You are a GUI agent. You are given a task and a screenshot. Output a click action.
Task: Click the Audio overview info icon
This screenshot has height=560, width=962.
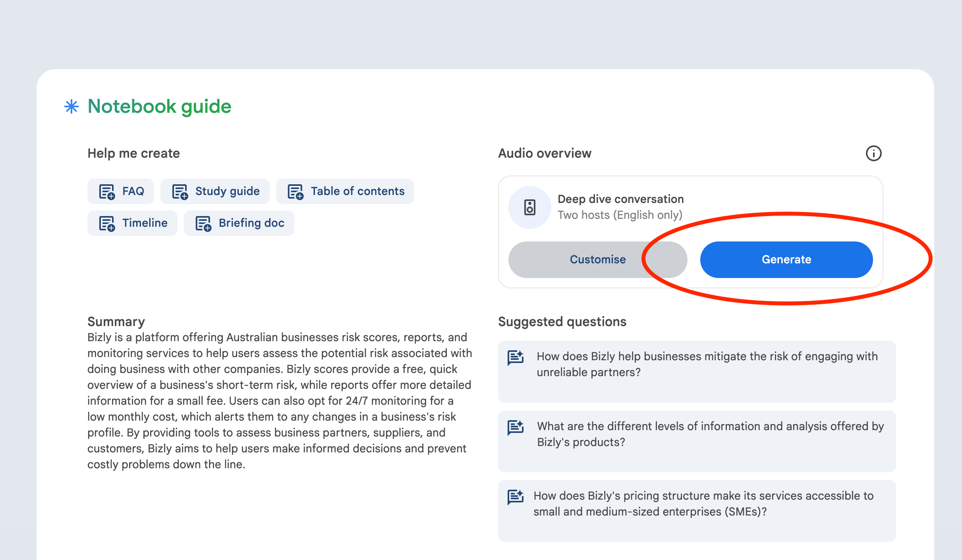[x=873, y=153]
